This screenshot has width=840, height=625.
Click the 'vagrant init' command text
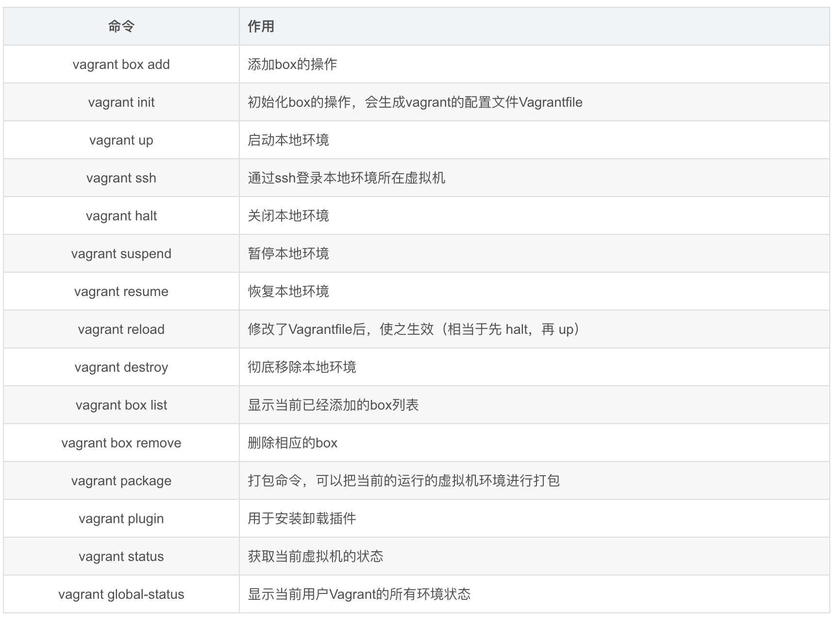pyautogui.click(x=121, y=102)
